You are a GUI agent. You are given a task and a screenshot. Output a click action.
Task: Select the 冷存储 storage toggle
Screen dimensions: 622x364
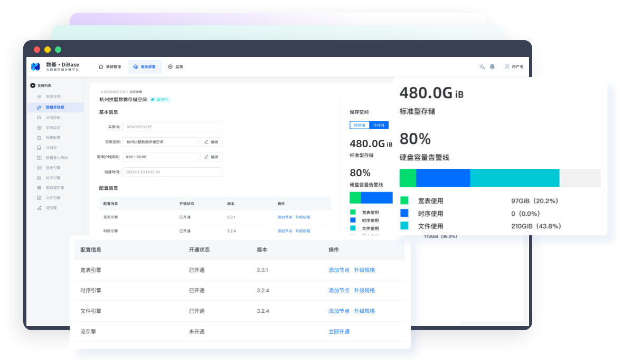[379, 126]
